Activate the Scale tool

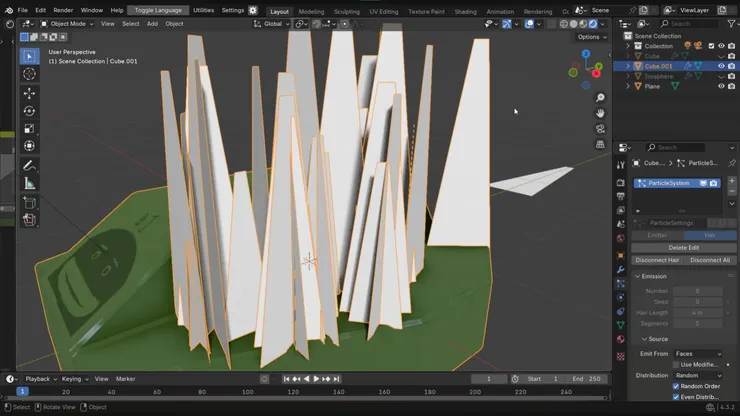29,128
